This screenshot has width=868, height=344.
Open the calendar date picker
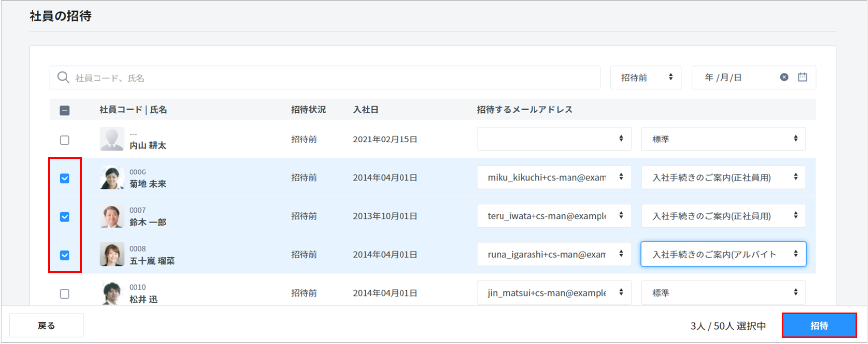[x=802, y=77]
